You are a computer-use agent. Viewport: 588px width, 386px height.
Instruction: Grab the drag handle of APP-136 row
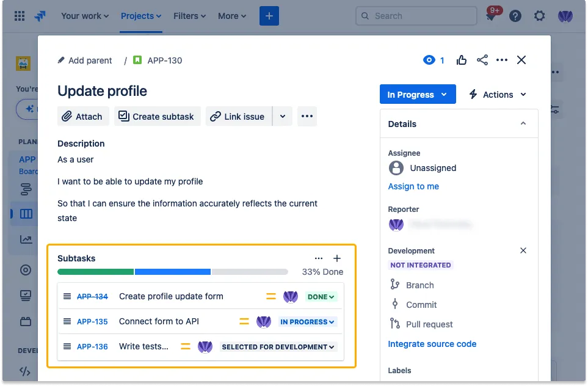click(x=67, y=347)
